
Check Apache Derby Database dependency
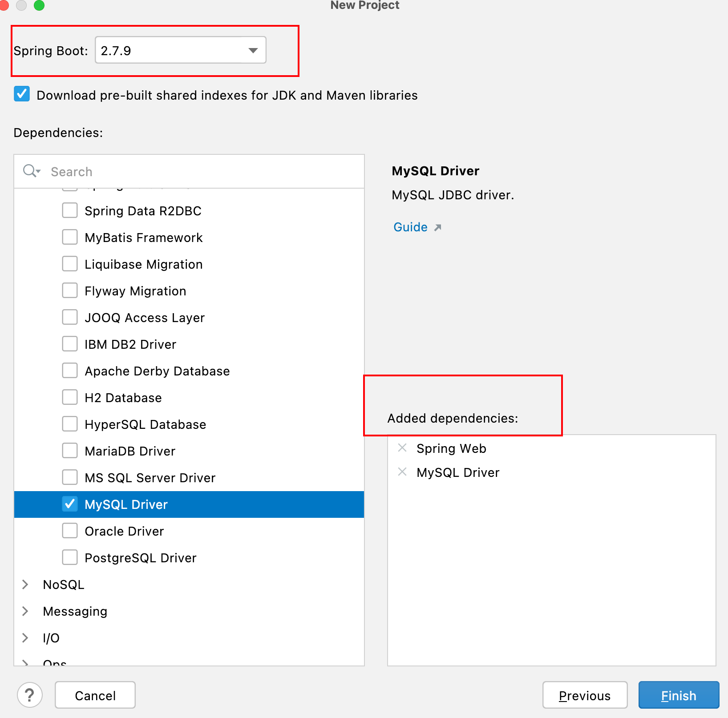[70, 371]
